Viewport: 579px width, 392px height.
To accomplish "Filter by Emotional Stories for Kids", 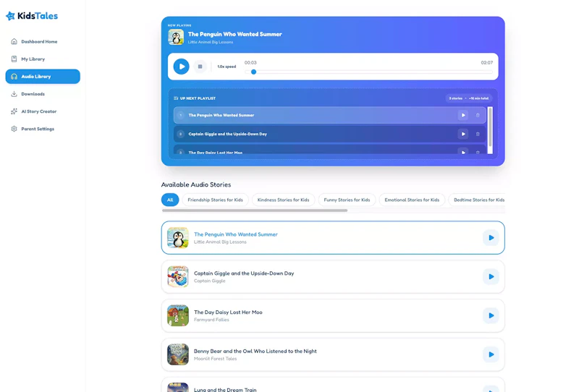I will 412,200.
